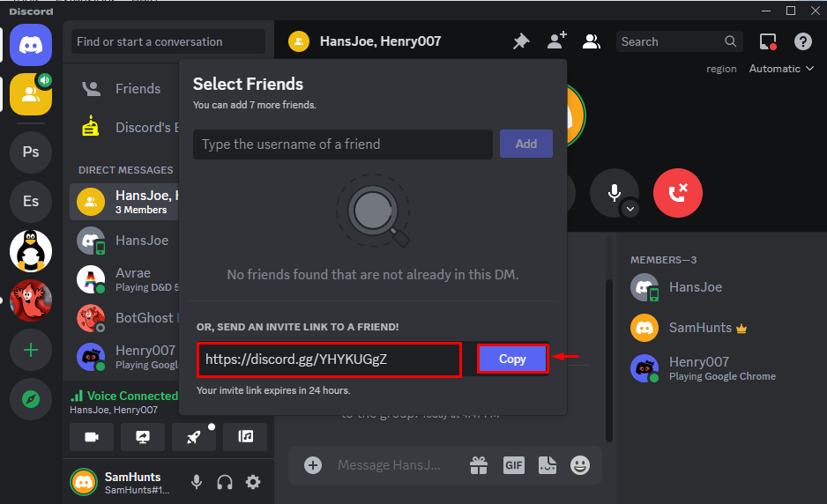Send a gift icon
This screenshot has width=827, height=504.
[x=479, y=465]
